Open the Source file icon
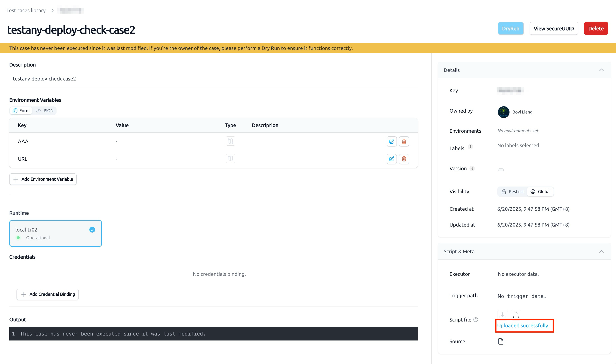Screen dimensions: 616x364 pyautogui.click(x=501, y=341)
